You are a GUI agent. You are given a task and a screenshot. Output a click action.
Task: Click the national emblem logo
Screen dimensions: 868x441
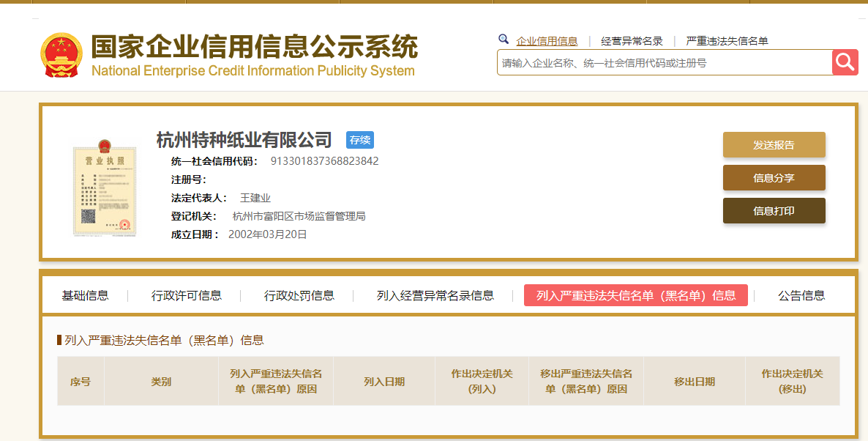61,56
